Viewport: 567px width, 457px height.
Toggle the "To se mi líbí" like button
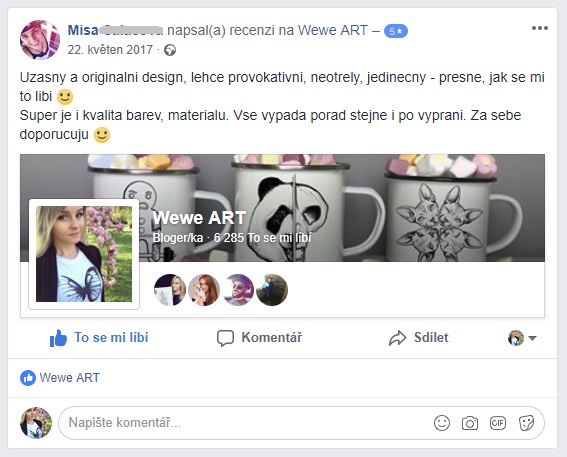pyautogui.click(x=99, y=338)
